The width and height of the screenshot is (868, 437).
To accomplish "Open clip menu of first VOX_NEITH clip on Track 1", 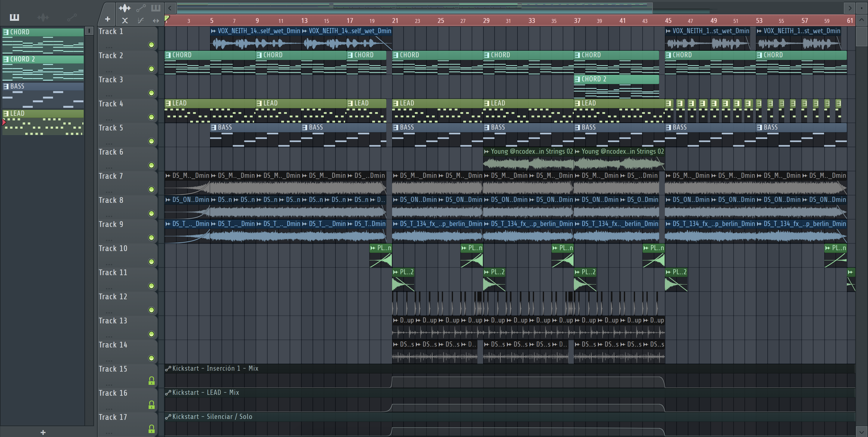I will 213,31.
